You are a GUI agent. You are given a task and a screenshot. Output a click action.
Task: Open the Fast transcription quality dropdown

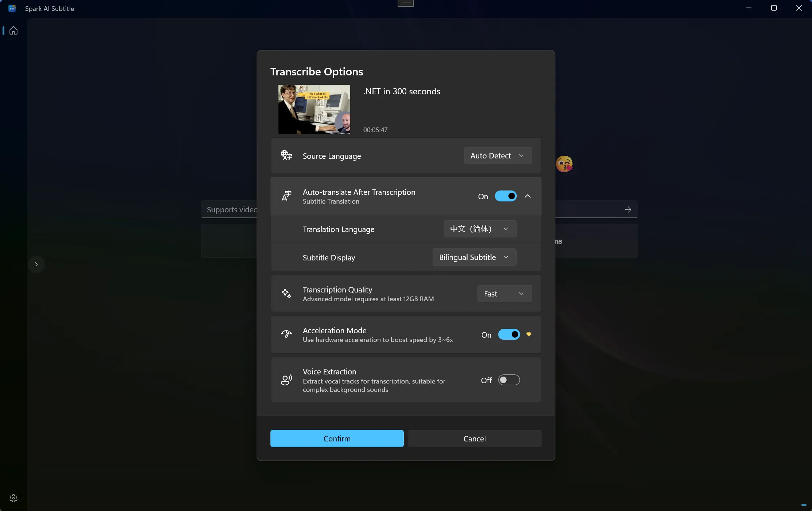(x=504, y=294)
